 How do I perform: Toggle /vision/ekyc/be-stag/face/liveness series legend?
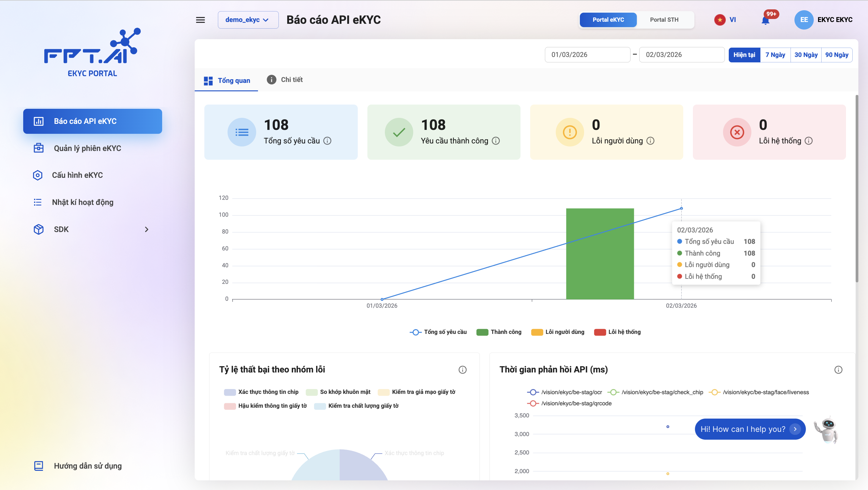(759, 392)
